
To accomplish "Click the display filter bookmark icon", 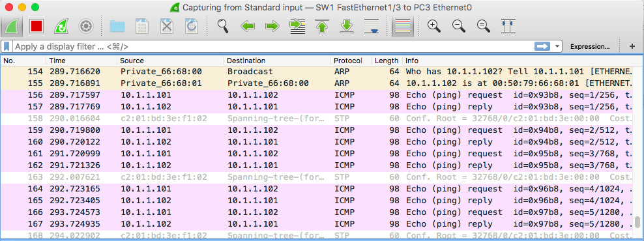I will [x=7, y=46].
